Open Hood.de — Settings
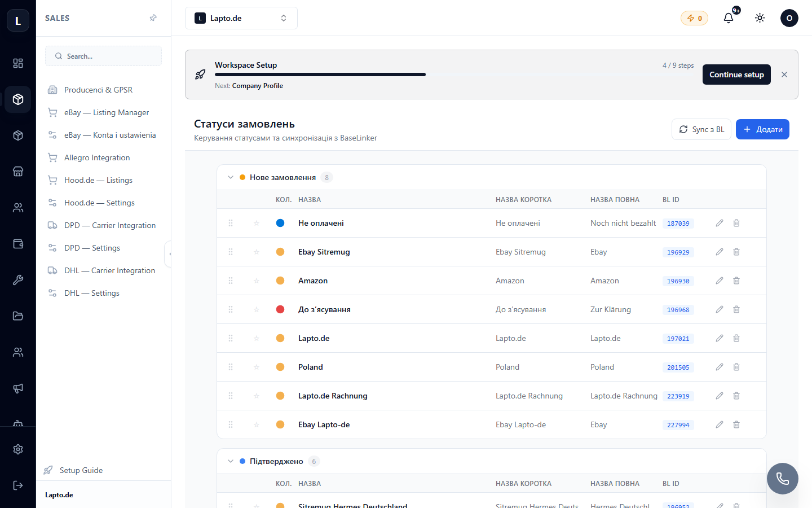812x508 pixels. pos(103,203)
